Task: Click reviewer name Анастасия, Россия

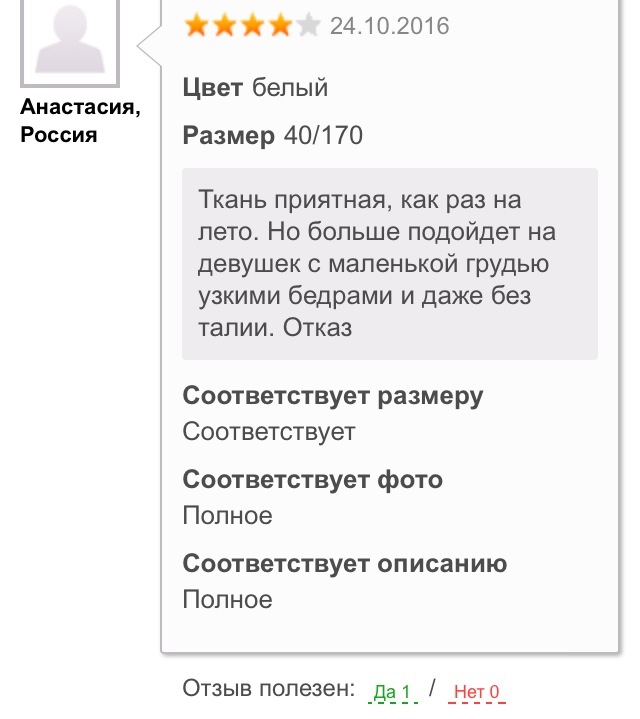Action: (80, 121)
